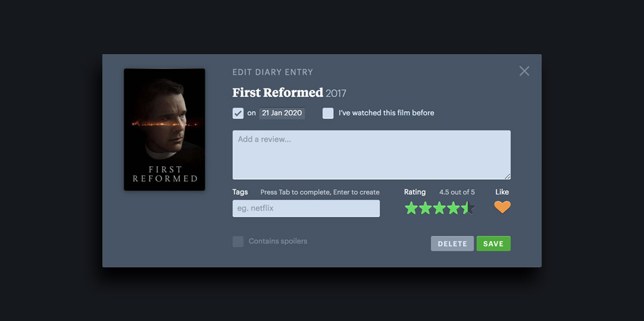Click the green Save button
The width and height of the screenshot is (644, 321).
click(x=493, y=244)
